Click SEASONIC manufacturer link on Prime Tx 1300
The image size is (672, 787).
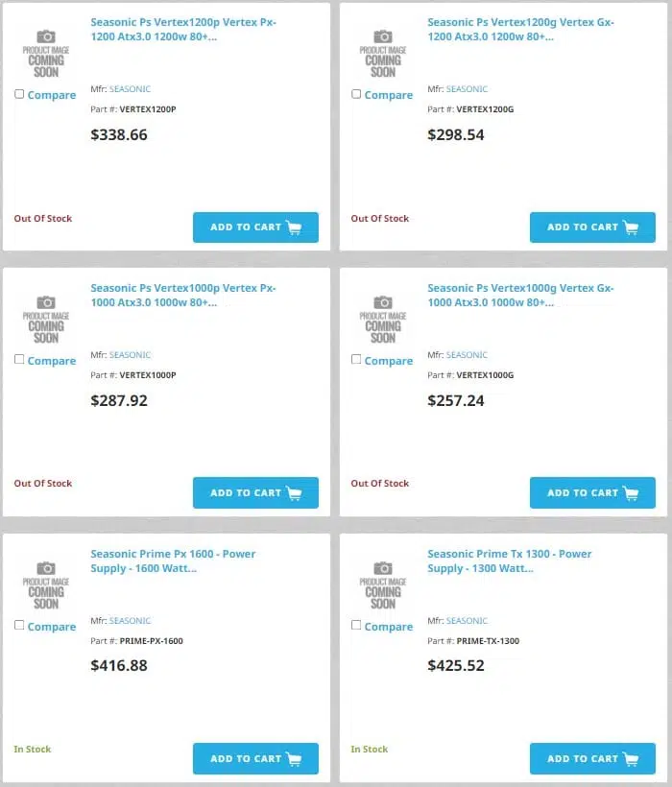tap(467, 621)
